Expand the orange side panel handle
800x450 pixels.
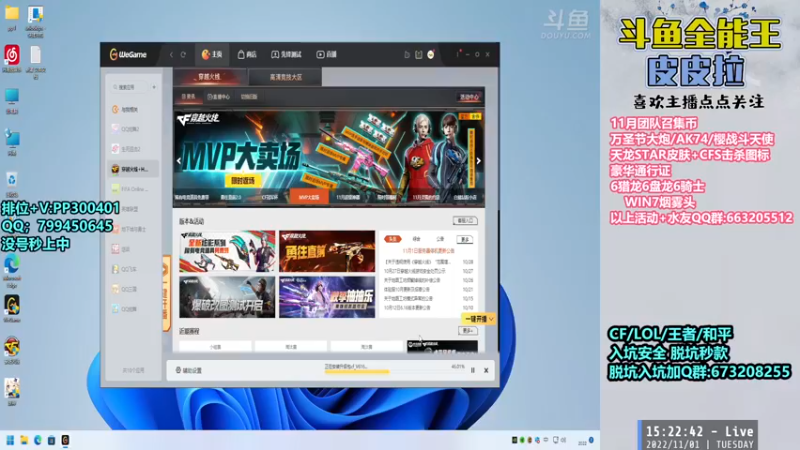click(x=166, y=293)
